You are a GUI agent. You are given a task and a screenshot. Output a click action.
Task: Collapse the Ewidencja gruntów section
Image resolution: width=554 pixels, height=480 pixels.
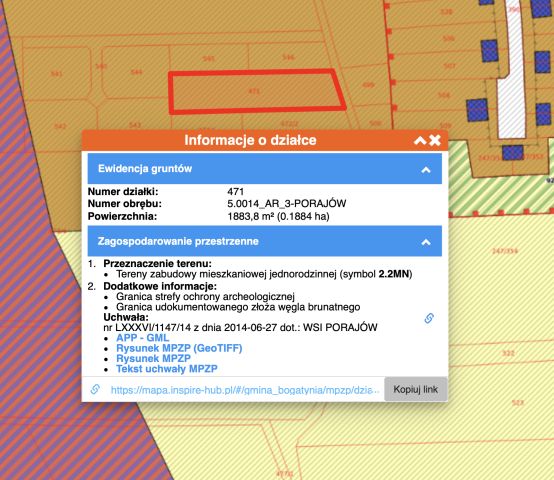pos(426,170)
